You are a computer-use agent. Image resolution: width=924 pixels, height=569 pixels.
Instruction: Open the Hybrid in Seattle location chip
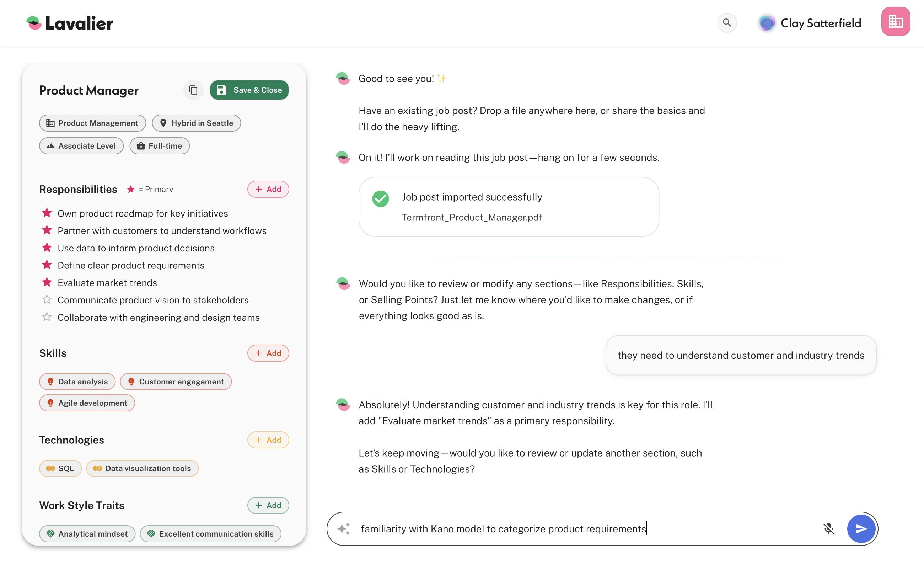click(x=196, y=123)
